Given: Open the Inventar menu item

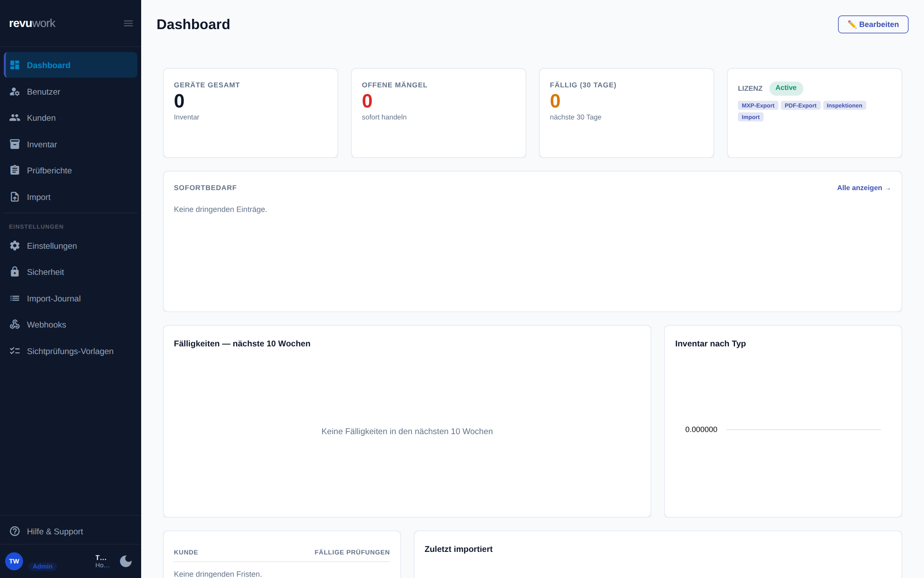Looking at the screenshot, I should coord(71,144).
